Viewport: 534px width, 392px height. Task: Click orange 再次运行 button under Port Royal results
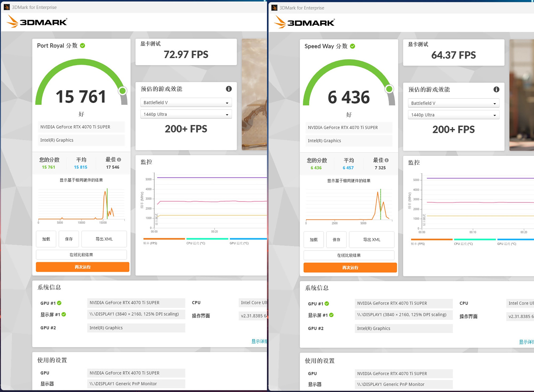click(x=83, y=267)
